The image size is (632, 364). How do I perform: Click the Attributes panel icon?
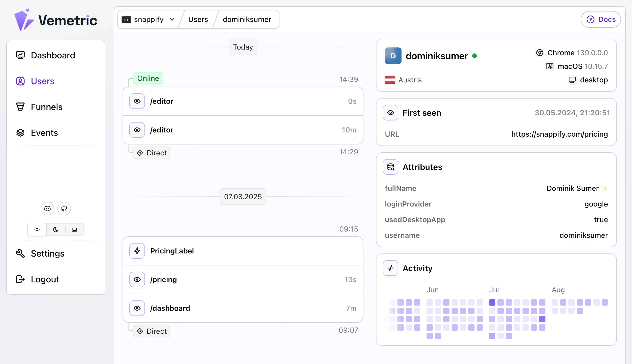390,167
